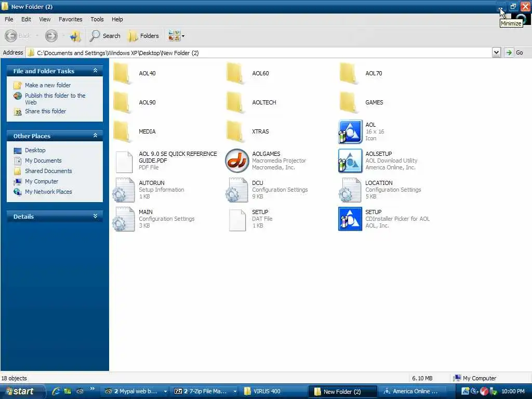Screen dimensions: 532x399
Task: Open the AOL40 folder
Action: coord(135,73)
